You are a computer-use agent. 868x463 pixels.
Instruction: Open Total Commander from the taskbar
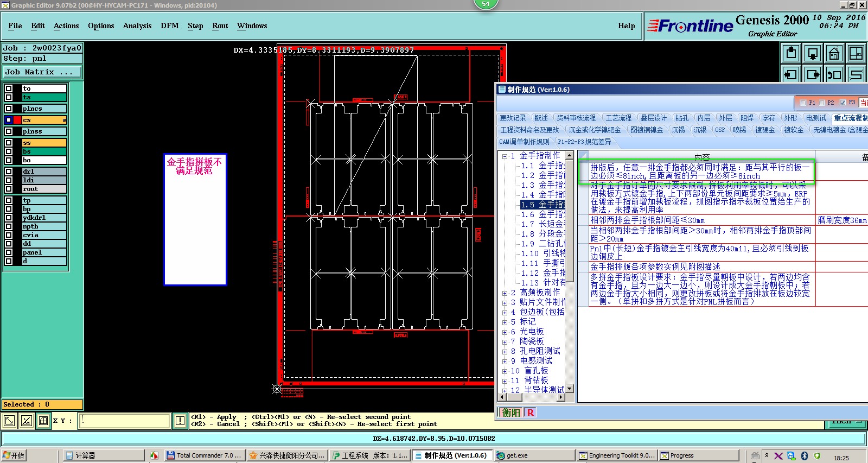[x=204, y=455]
